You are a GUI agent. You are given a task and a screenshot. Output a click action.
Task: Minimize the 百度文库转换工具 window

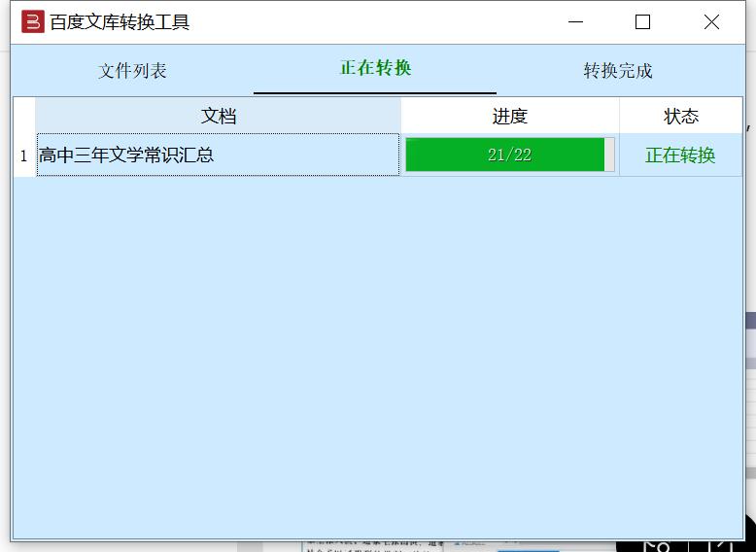[575, 21]
